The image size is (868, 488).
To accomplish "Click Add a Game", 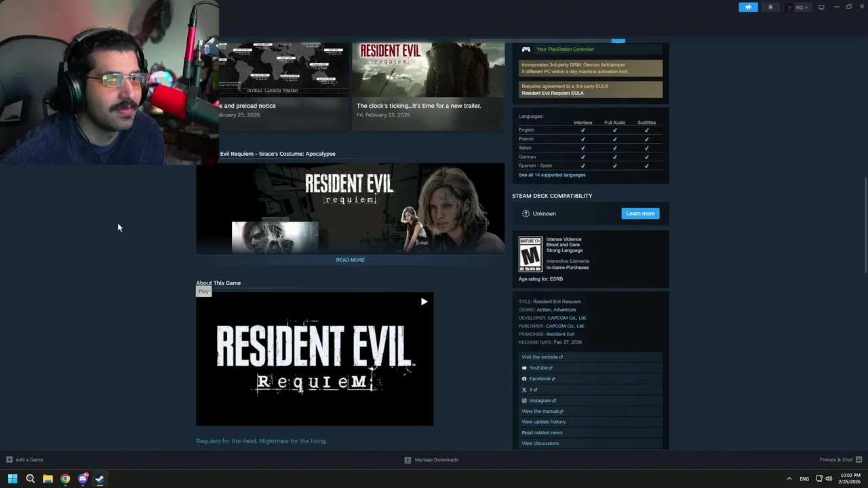I will [x=24, y=460].
